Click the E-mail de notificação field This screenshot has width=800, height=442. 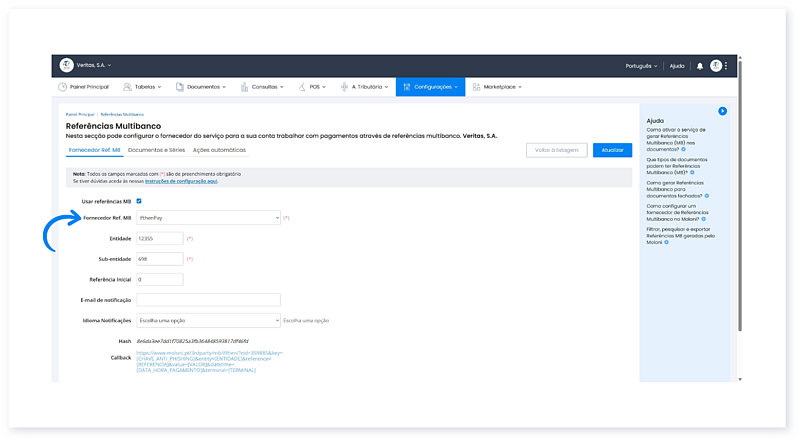(208, 300)
